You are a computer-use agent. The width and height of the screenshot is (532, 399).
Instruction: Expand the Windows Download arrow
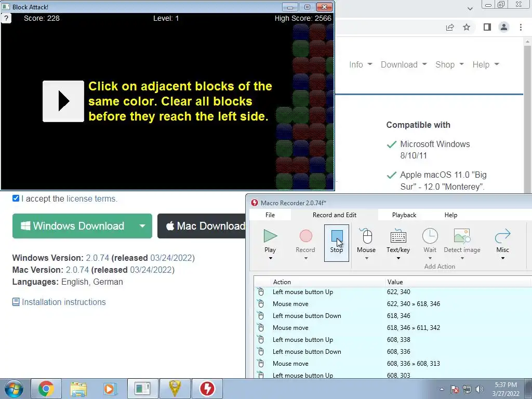click(x=142, y=226)
